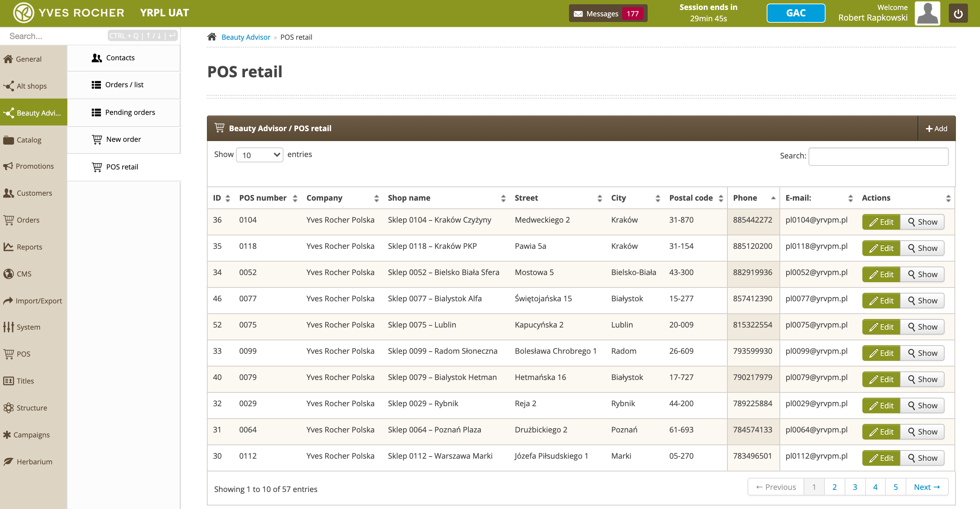Image resolution: width=980 pixels, height=509 pixels.
Task: Open New order submenu item
Action: [x=124, y=139]
